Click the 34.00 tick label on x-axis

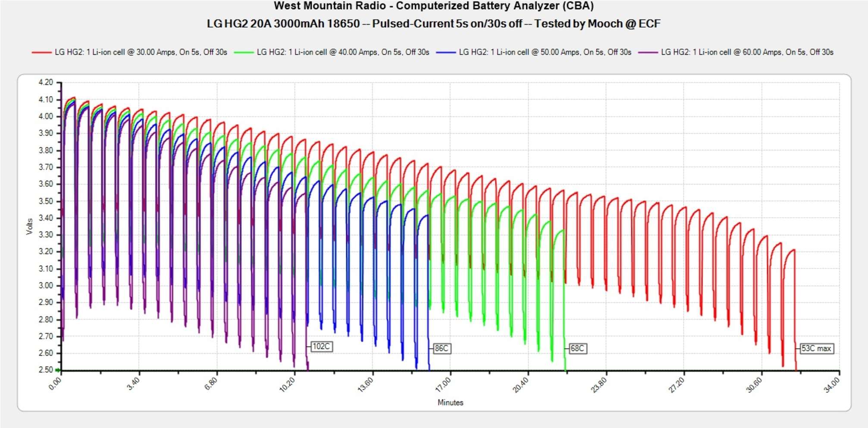(832, 384)
